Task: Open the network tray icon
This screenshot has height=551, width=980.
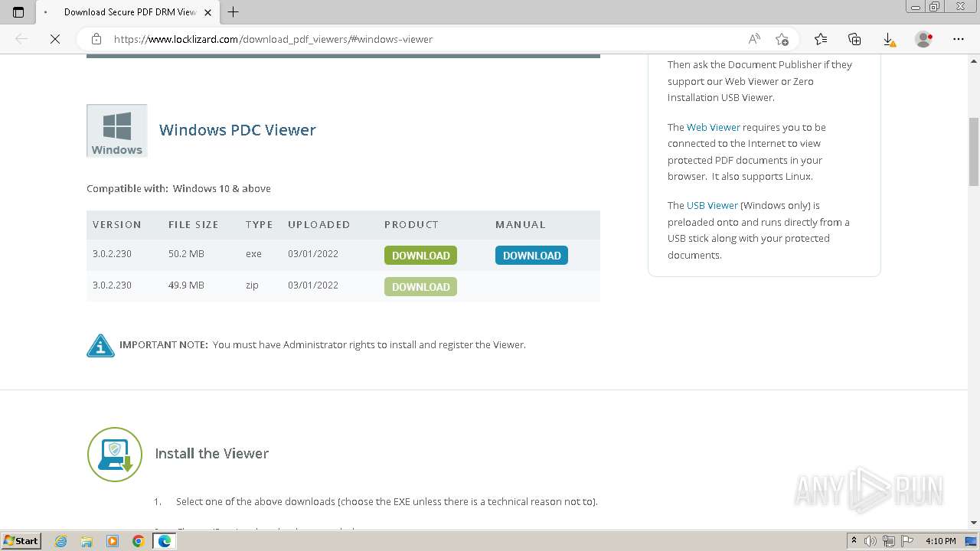Action: click(889, 541)
